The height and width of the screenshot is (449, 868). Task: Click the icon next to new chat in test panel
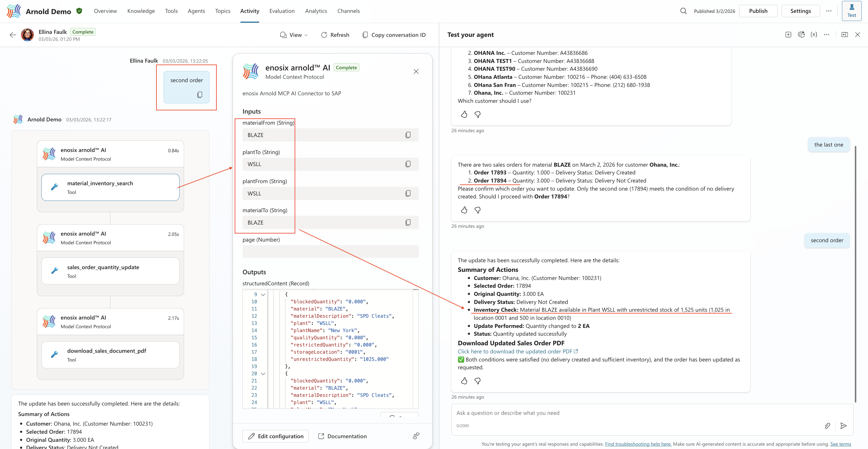point(801,35)
